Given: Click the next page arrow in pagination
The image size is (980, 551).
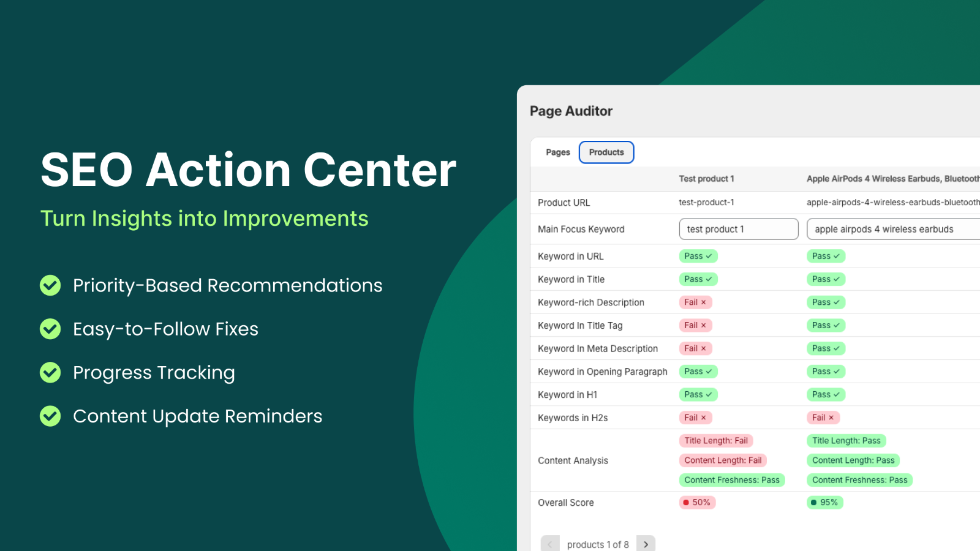Looking at the screenshot, I should [x=646, y=544].
